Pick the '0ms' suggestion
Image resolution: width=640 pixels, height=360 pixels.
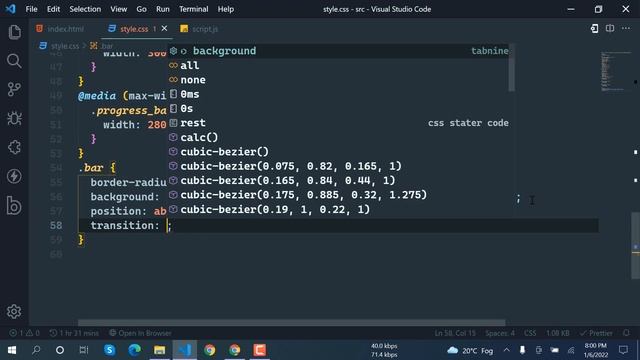[339, 94]
